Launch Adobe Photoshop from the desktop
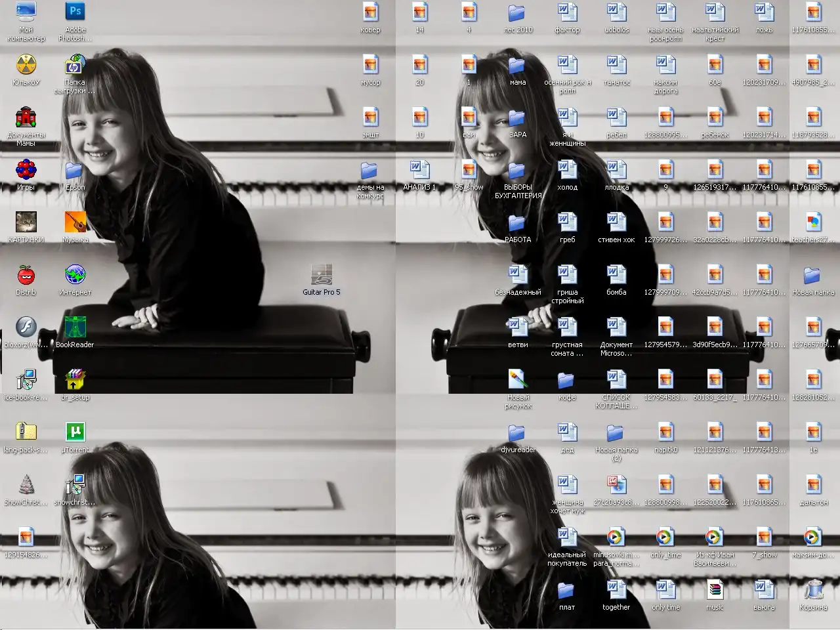 pos(75,12)
